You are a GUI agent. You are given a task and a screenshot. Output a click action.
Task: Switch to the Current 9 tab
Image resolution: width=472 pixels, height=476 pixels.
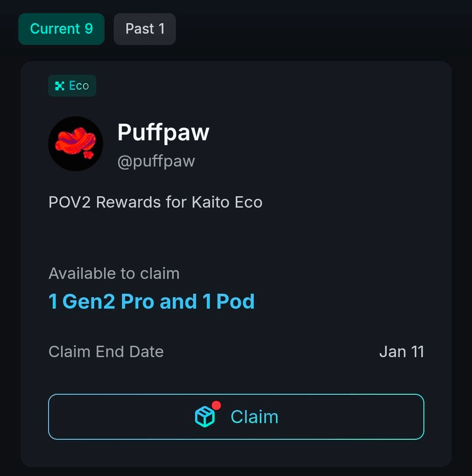[x=61, y=29]
